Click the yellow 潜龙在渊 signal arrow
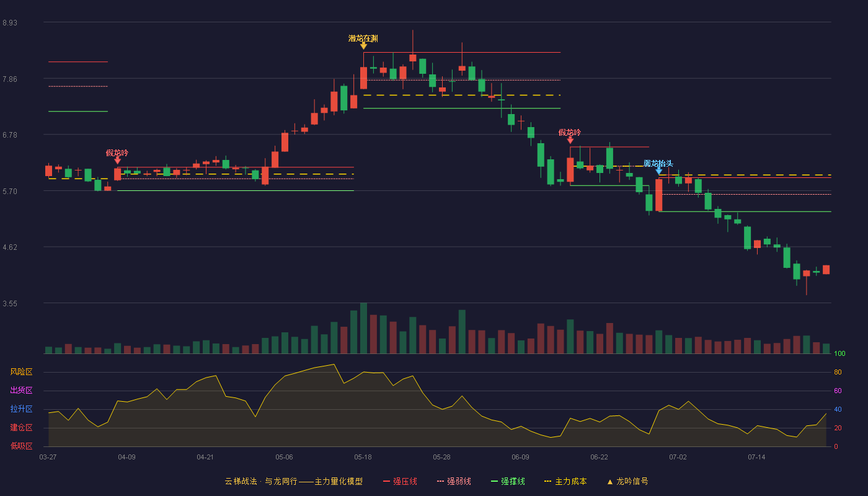Viewport: 868px width, 496px height. point(363,46)
